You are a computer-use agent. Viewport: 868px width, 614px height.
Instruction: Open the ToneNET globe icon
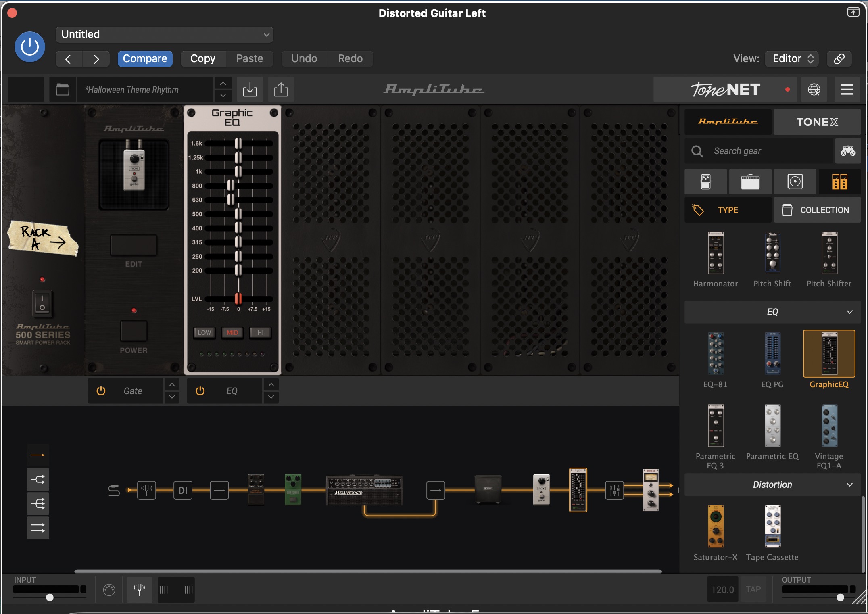pyautogui.click(x=814, y=90)
